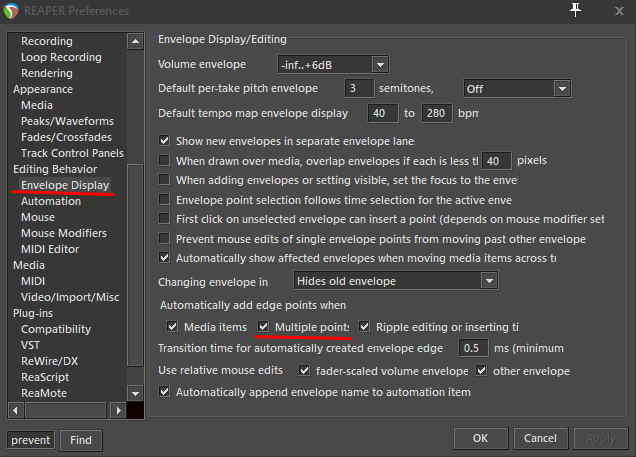The height and width of the screenshot is (457, 636).
Task: Open the Volume envelope range dropdown
Action: (333, 64)
